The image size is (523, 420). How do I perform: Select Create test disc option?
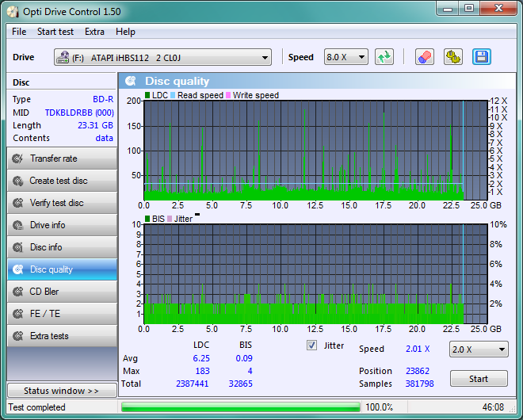[x=62, y=181]
